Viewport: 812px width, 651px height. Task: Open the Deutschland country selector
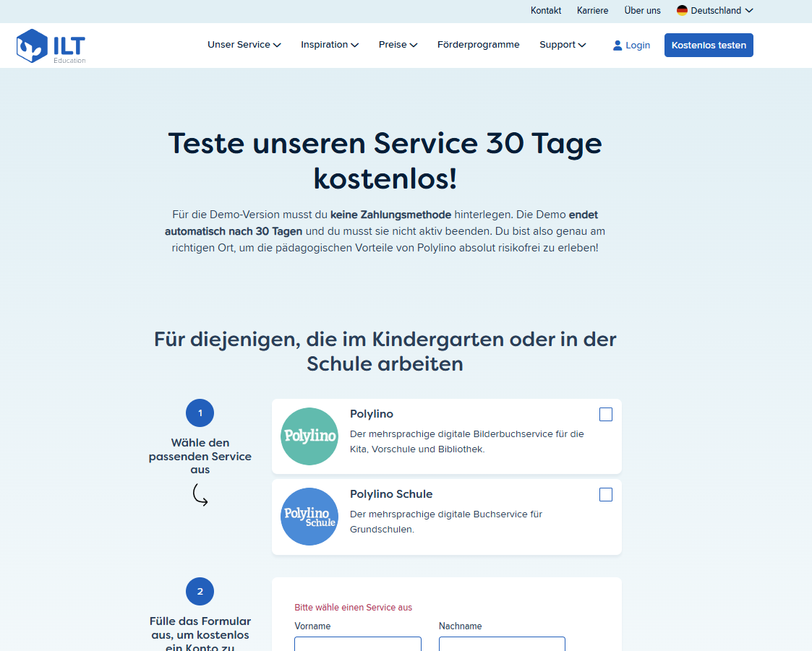pos(714,10)
